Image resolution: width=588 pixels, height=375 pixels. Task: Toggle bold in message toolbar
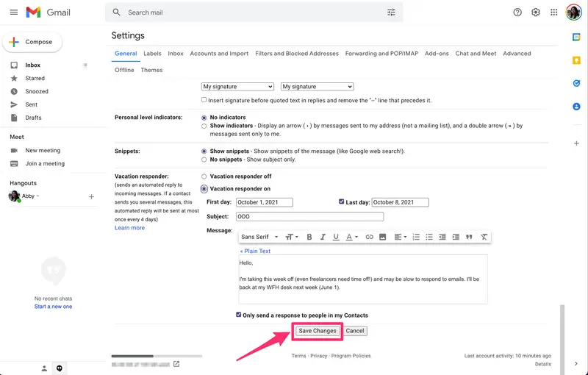(x=309, y=237)
